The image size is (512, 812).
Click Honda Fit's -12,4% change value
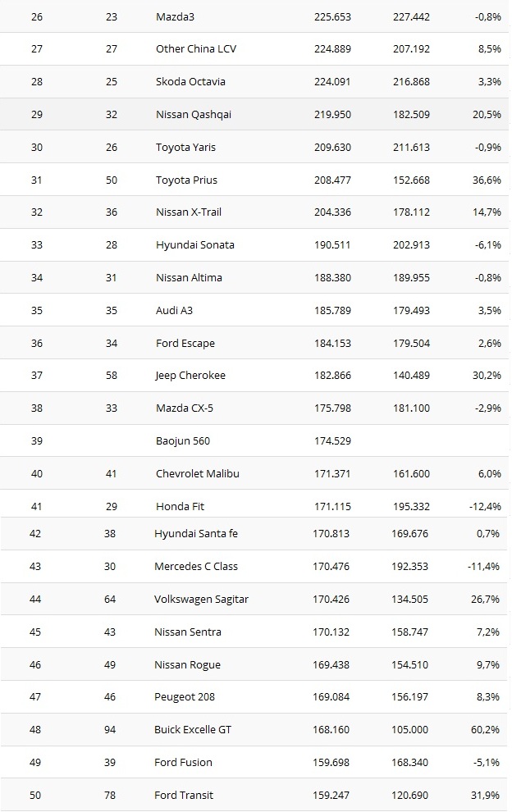[485, 506]
